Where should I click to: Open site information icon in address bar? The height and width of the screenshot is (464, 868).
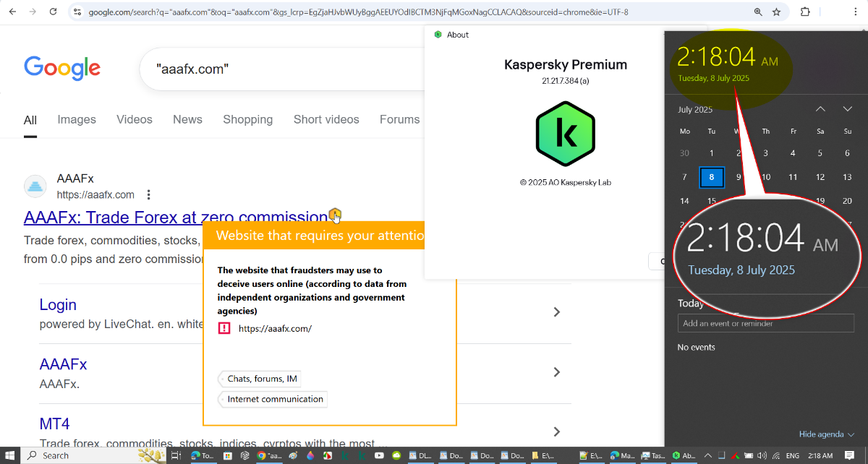click(78, 12)
